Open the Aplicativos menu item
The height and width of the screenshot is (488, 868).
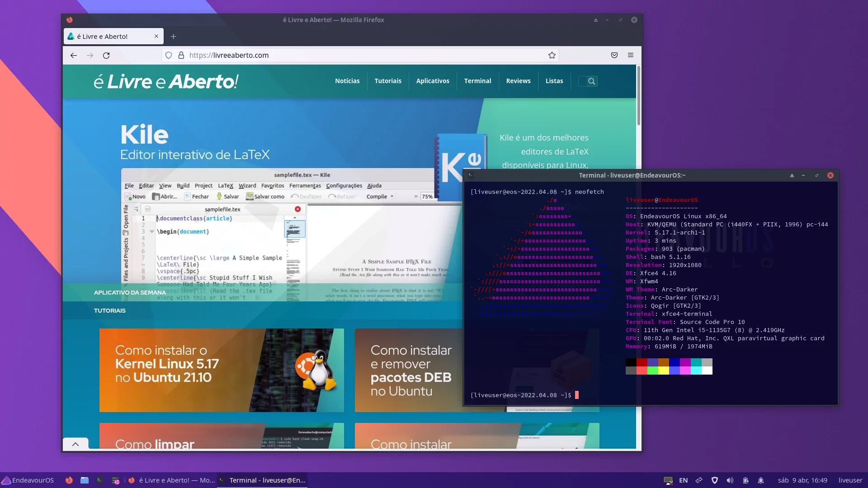tap(433, 81)
